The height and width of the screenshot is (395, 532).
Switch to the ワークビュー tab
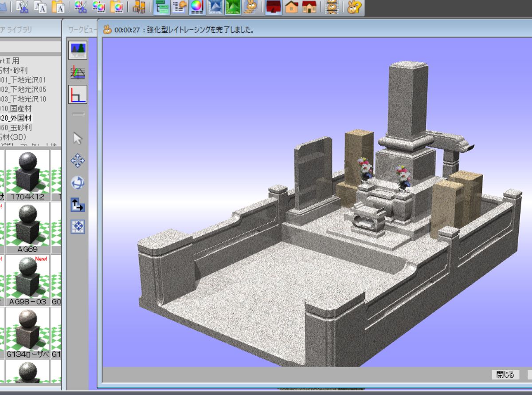pos(82,30)
